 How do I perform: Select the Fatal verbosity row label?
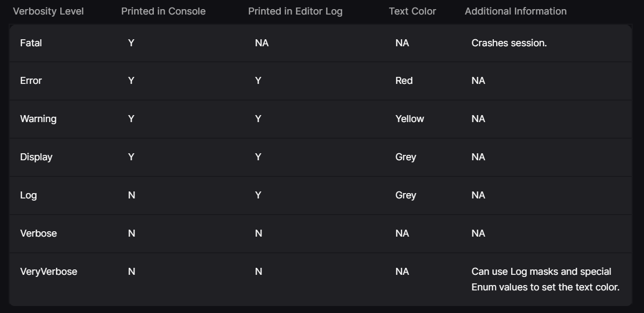pos(31,42)
